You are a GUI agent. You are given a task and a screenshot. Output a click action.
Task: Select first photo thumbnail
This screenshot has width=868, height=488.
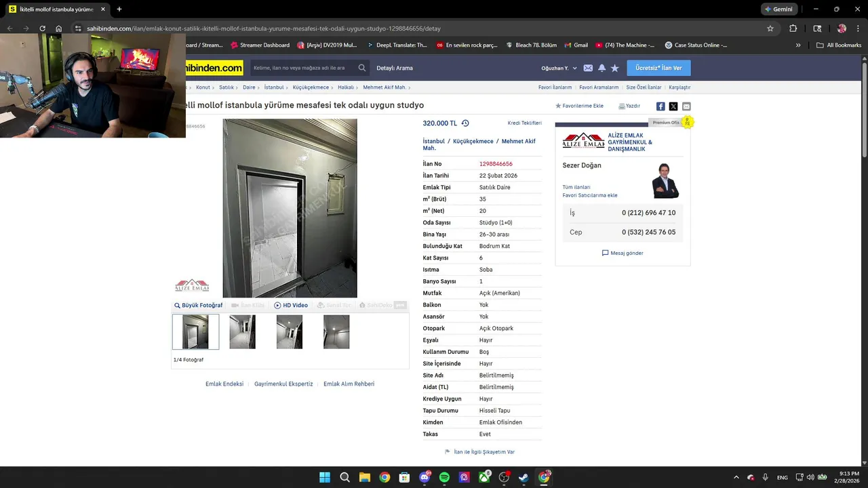(x=195, y=331)
